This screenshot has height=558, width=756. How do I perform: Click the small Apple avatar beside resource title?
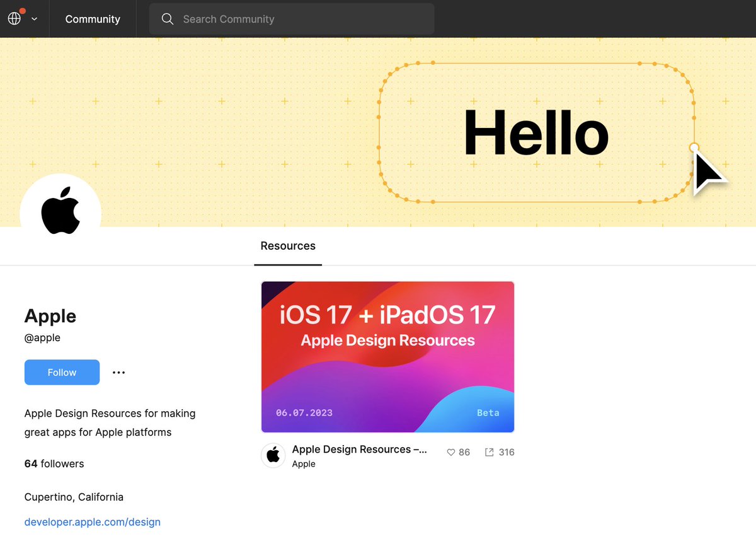(273, 455)
